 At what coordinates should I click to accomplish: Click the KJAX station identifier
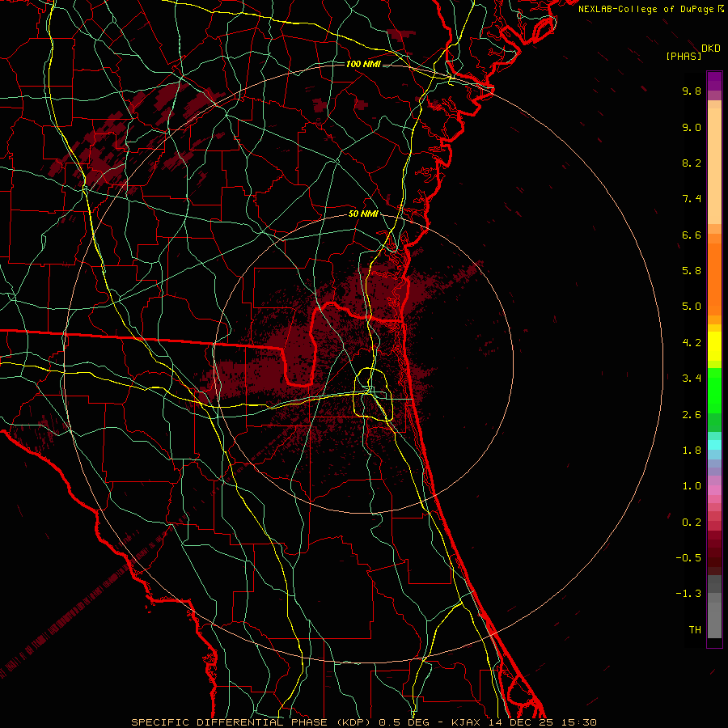pos(466,722)
